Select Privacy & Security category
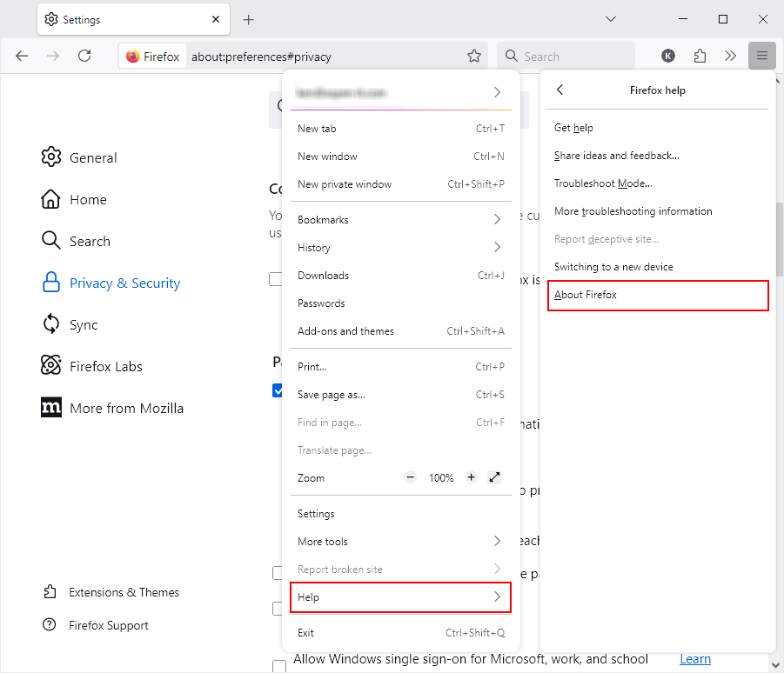784x673 pixels. [x=111, y=283]
